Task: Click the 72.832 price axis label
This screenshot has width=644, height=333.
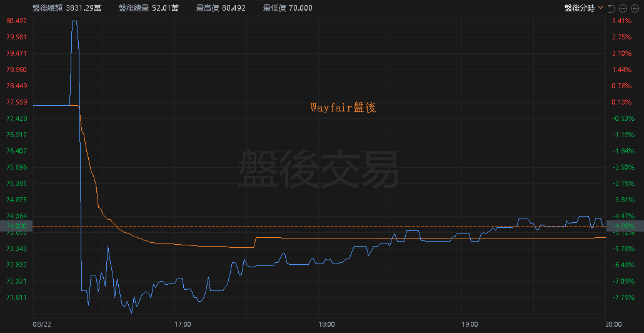Action: coord(17,265)
